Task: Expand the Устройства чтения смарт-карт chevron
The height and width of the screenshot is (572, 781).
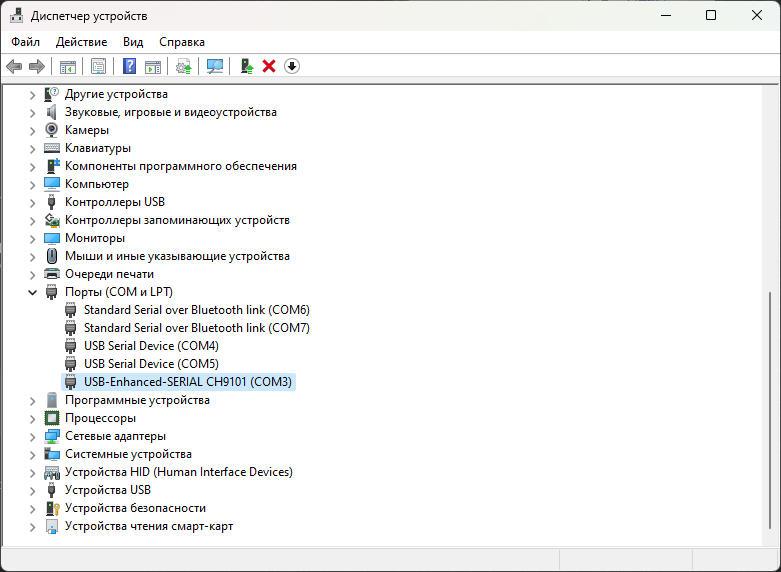Action: pyautogui.click(x=32, y=527)
